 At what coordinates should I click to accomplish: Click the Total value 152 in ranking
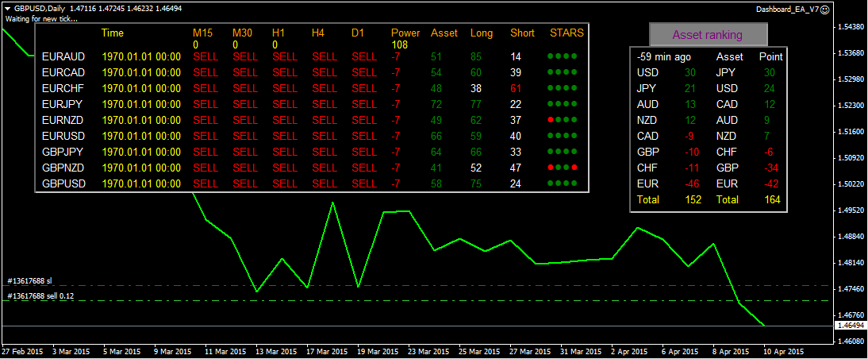coord(693,200)
